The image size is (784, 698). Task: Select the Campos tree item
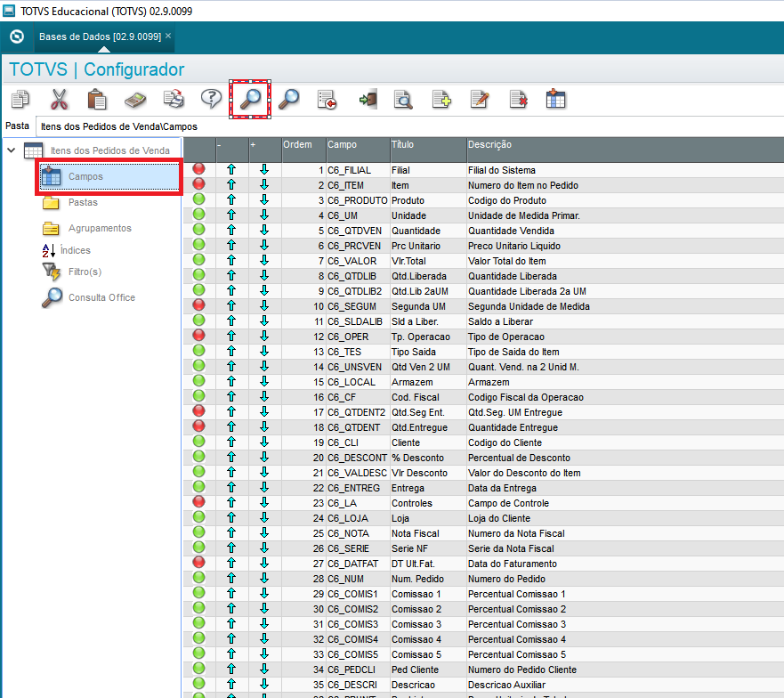click(x=109, y=176)
